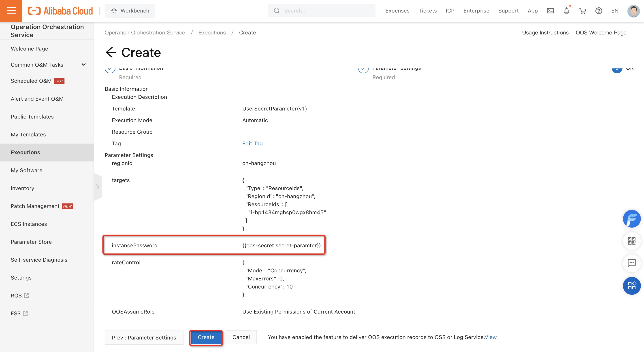
Task: Open My Templates
Action: point(28,135)
